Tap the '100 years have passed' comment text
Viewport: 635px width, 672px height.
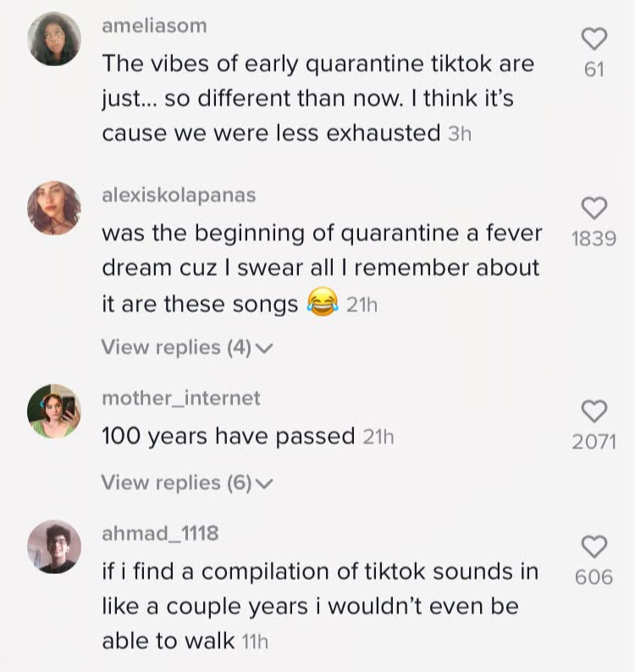[228, 437]
